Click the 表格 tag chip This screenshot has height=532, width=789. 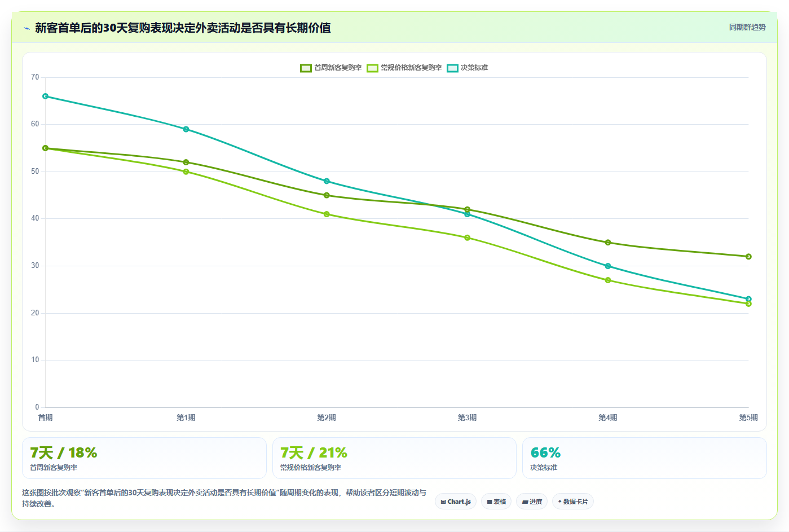click(x=496, y=502)
